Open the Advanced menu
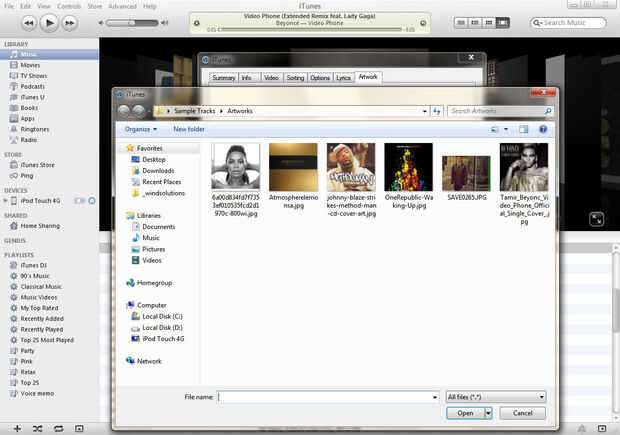 pos(123,6)
